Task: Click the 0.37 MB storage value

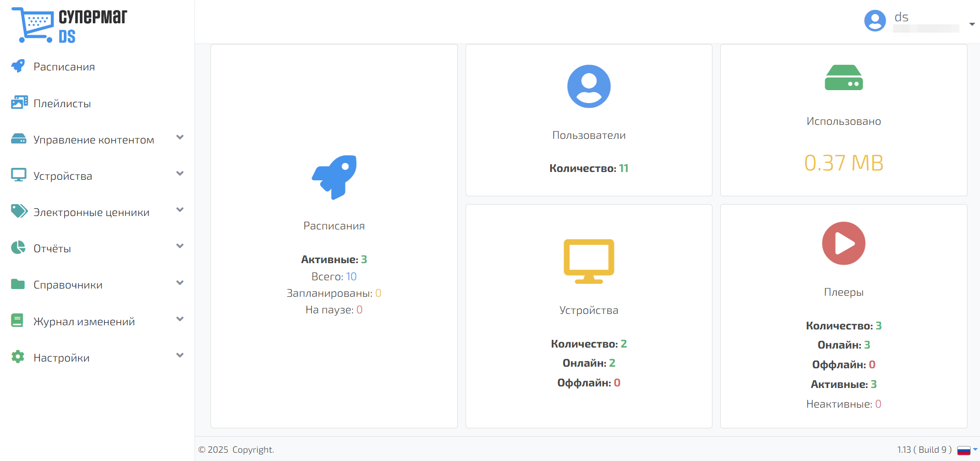Action: [x=844, y=163]
